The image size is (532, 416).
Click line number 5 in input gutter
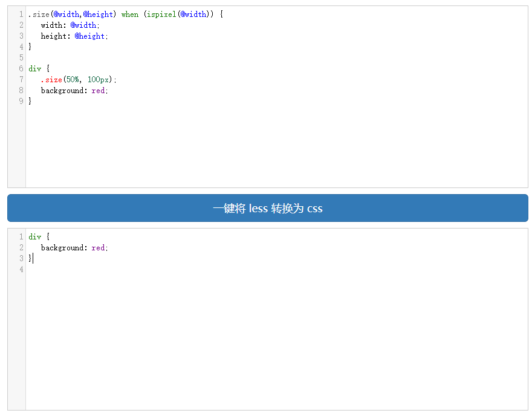(21, 57)
